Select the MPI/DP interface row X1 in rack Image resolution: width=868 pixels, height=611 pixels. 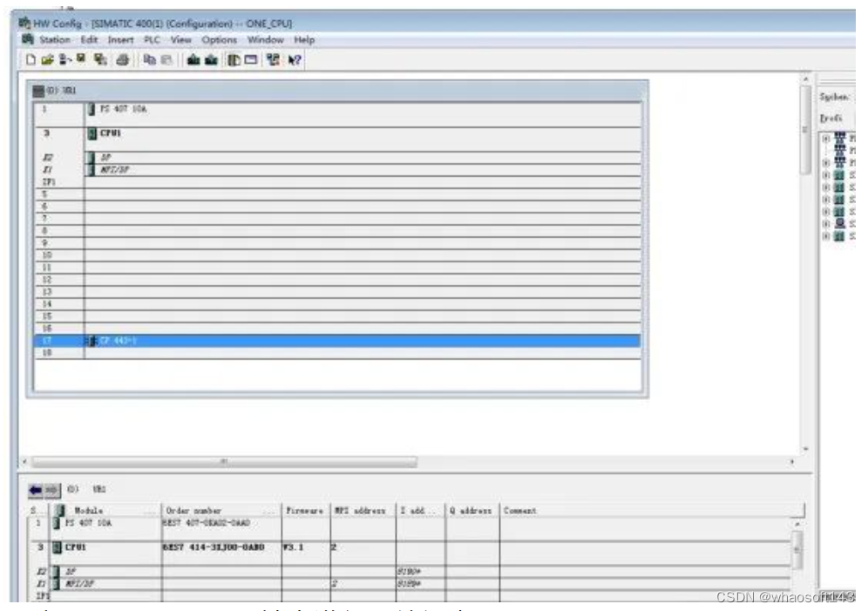tap(337, 170)
